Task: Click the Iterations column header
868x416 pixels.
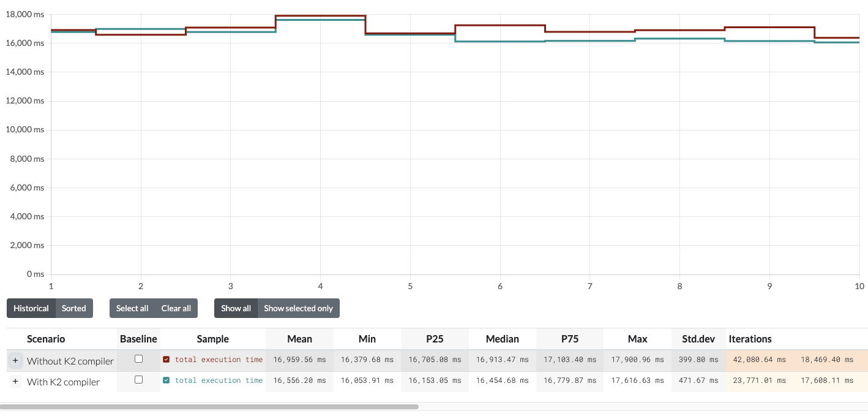Action: coord(750,339)
